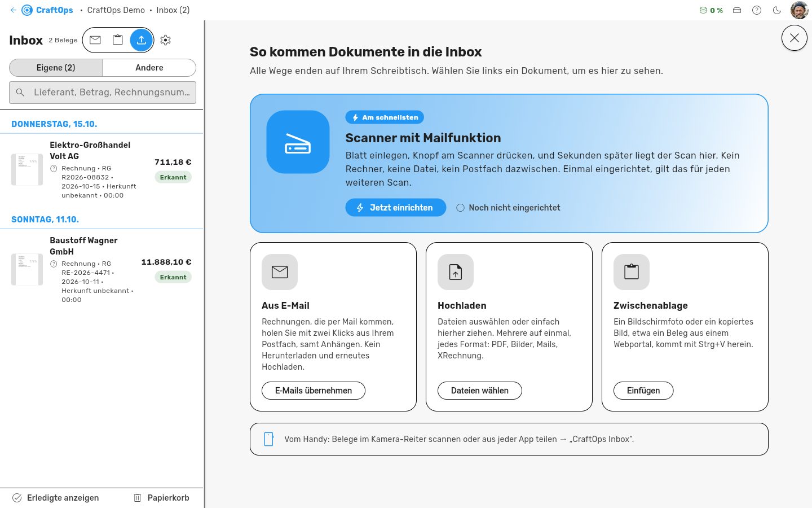Click the E-Mails übernehmen button
812x508 pixels.
[x=314, y=391]
